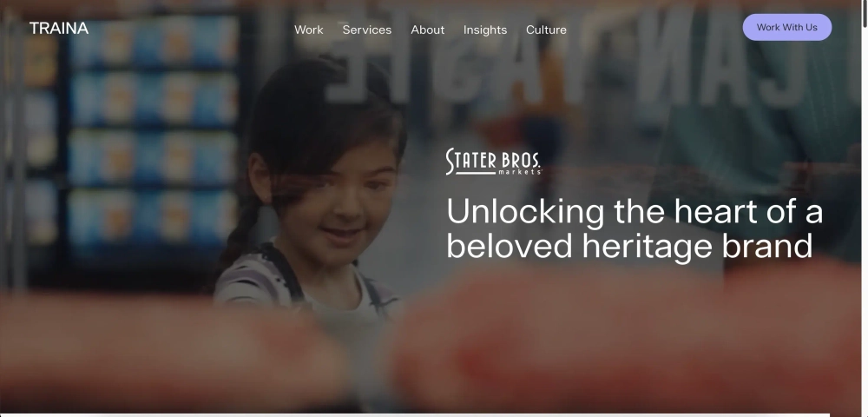Navigate to the Culture page
868x417 pixels.
coord(546,30)
